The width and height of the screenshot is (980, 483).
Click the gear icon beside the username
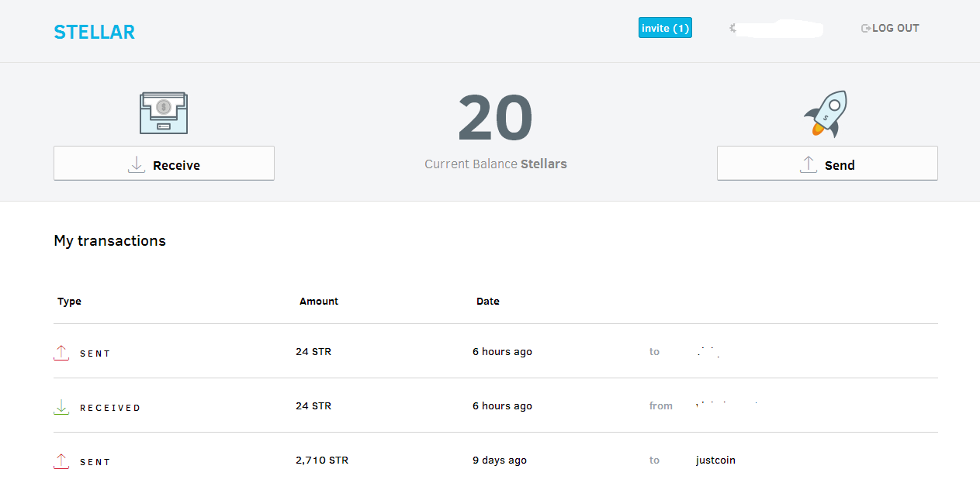pyautogui.click(x=732, y=28)
